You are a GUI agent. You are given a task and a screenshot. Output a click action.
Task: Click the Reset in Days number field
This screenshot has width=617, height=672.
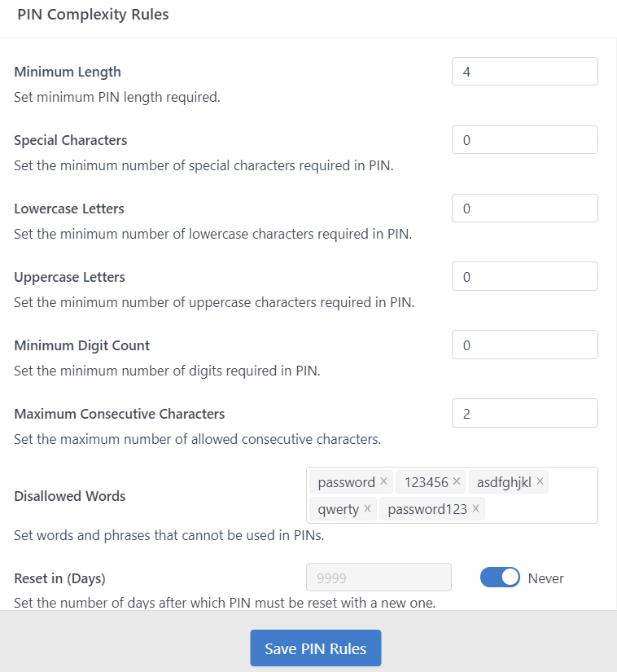click(x=379, y=577)
